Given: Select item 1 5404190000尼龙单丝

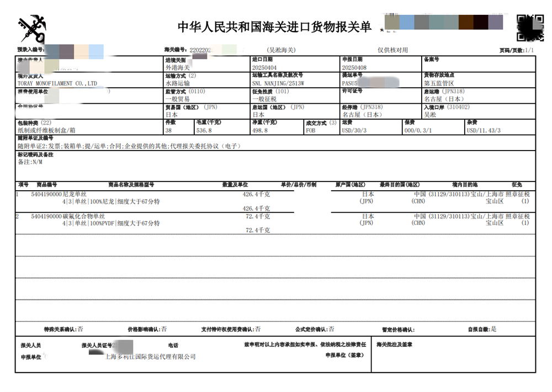Looking at the screenshot, I should (59, 194).
